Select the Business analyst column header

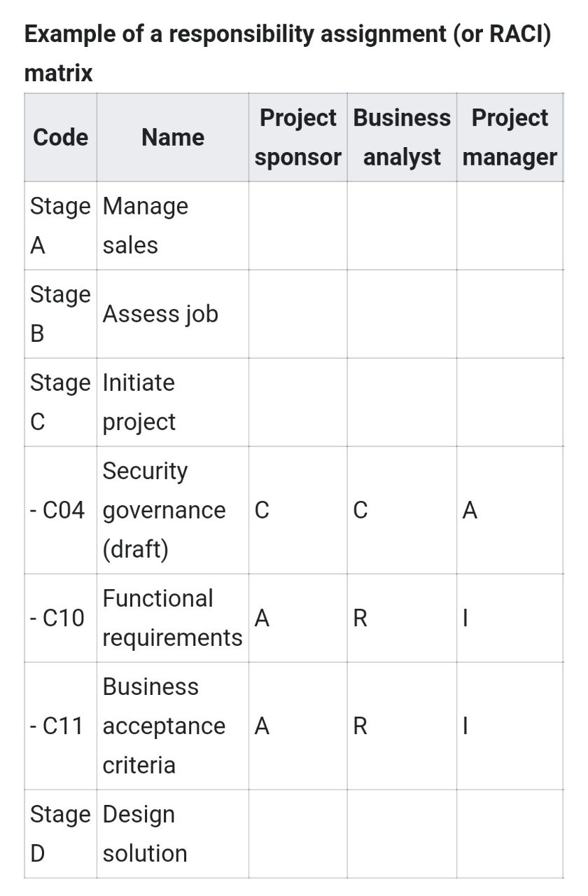(402, 137)
